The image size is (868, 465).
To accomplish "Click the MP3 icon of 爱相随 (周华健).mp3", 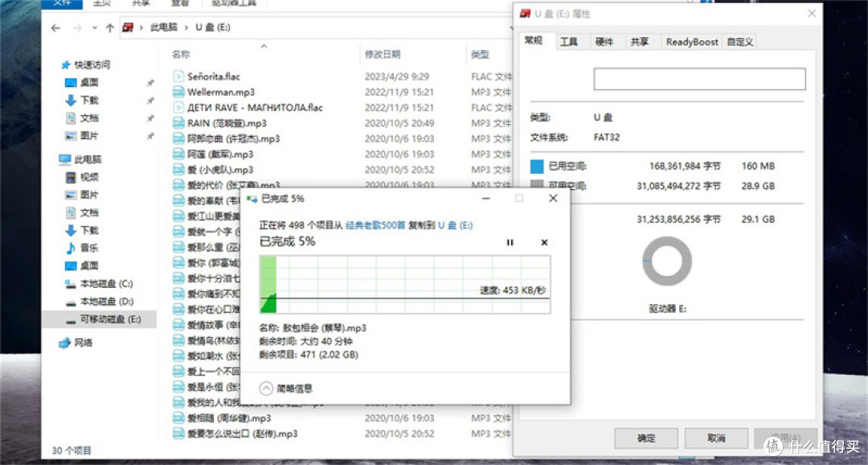I will point(178,418).
